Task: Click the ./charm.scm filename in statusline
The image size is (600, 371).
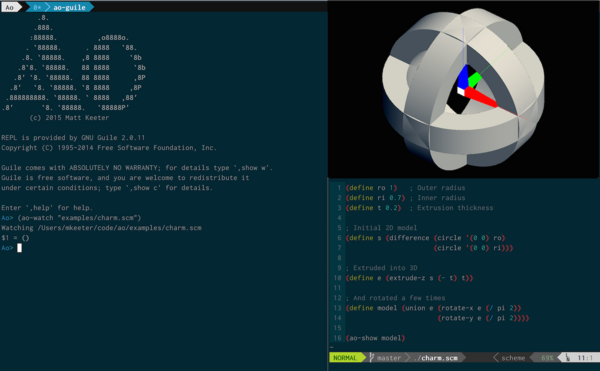Action: 436,358
